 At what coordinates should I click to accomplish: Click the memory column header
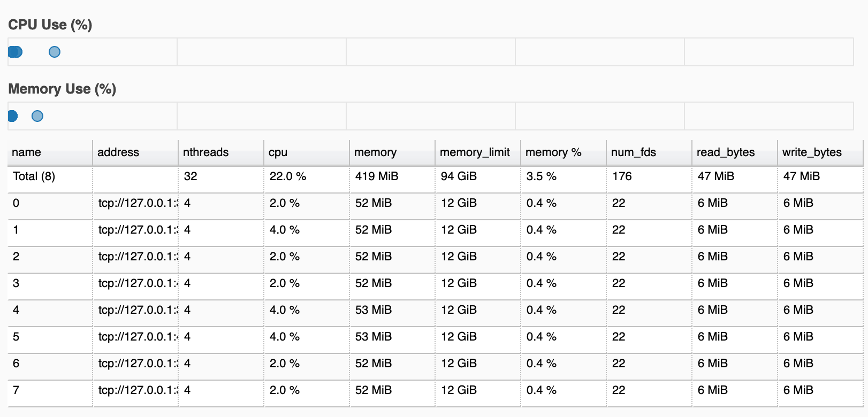coord(375,152)
